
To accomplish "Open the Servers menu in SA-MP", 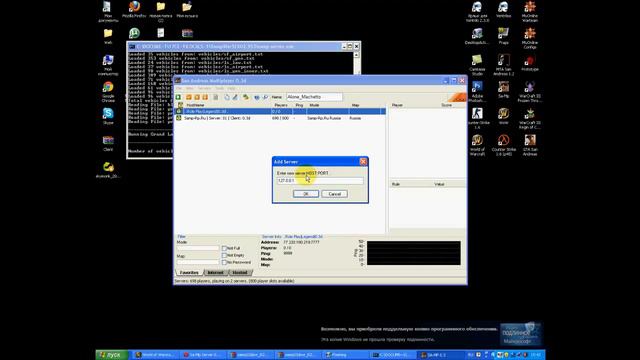I will click(204, 88).
